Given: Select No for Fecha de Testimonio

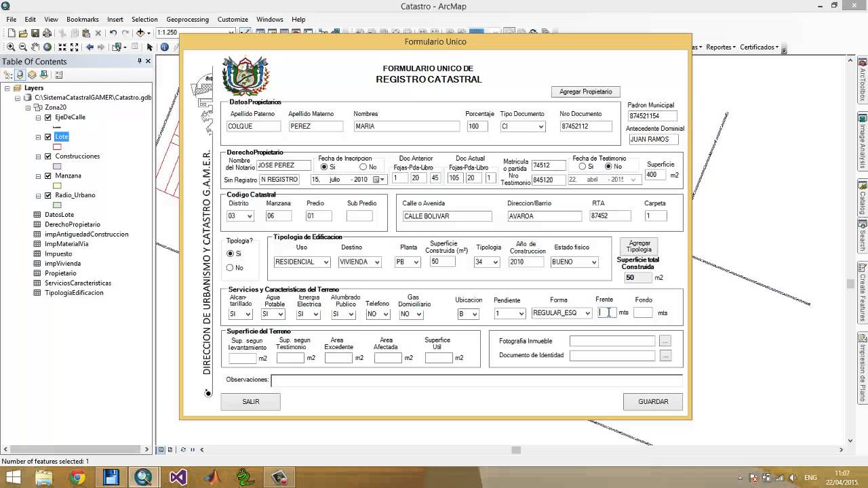Looking at the screenshot, I should [x=608, y=167].
